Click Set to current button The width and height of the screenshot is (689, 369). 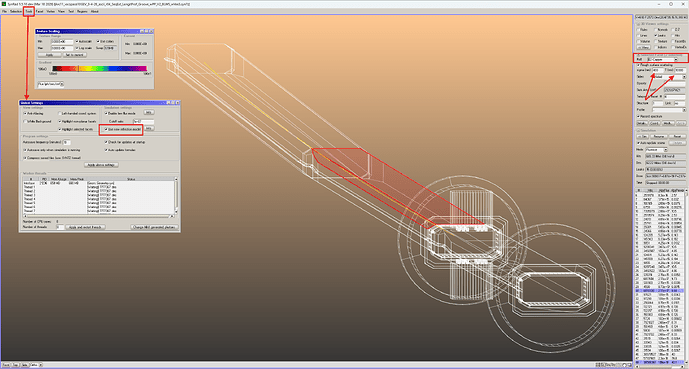click(75, 55)
